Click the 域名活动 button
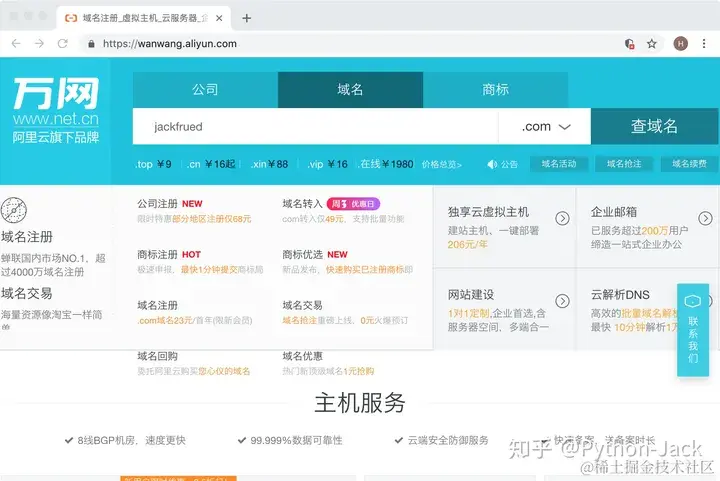 pos(559,164)
